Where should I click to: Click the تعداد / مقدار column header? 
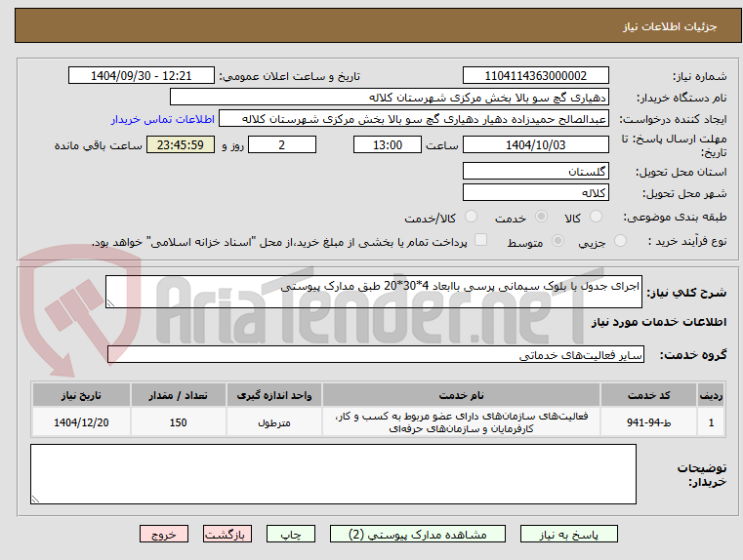click(x=178, y=395)
